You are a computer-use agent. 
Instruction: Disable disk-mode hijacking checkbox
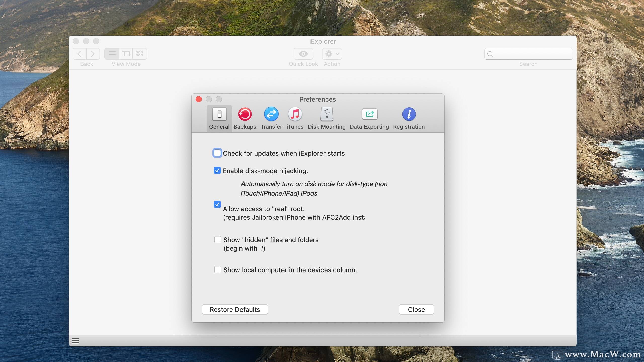click(x=217, y=171)
